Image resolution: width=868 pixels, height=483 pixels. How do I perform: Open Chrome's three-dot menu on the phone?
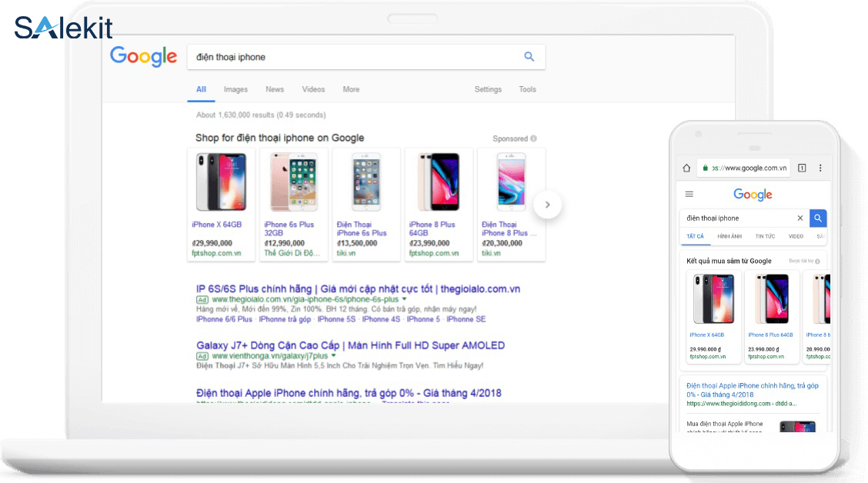pos(820,167)
